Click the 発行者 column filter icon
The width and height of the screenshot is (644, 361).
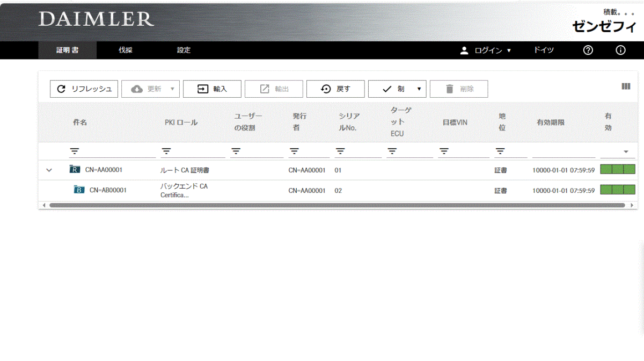tap(294, 151)
